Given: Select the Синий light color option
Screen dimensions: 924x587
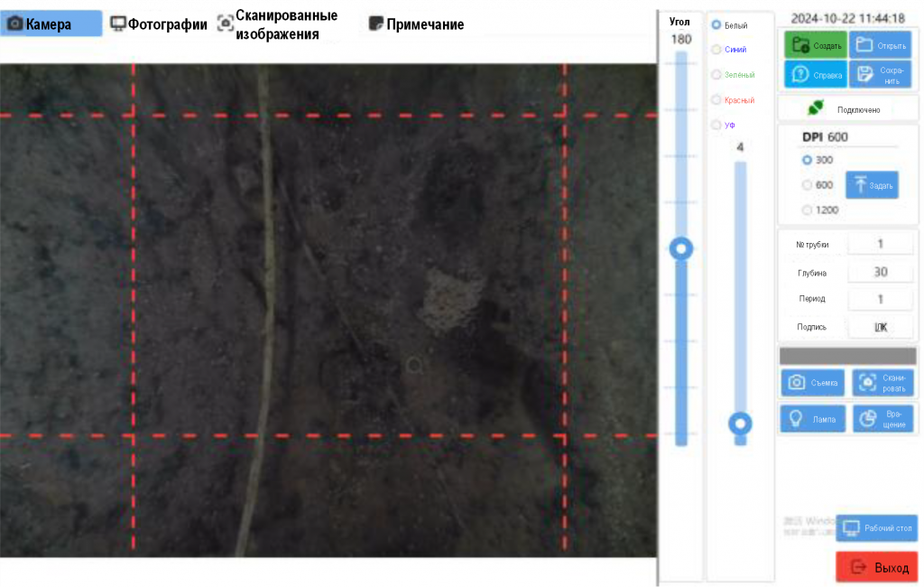Looking at the screenshot, I should pos(729,50).
